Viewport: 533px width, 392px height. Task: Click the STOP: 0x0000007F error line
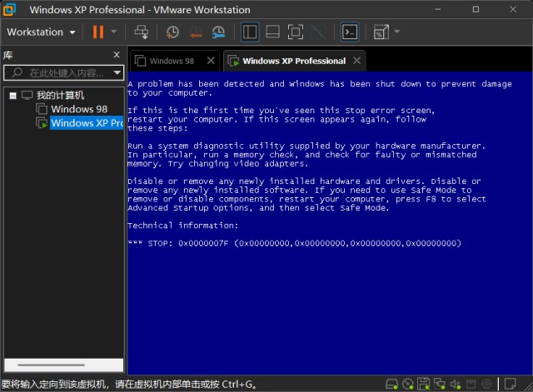294,243
